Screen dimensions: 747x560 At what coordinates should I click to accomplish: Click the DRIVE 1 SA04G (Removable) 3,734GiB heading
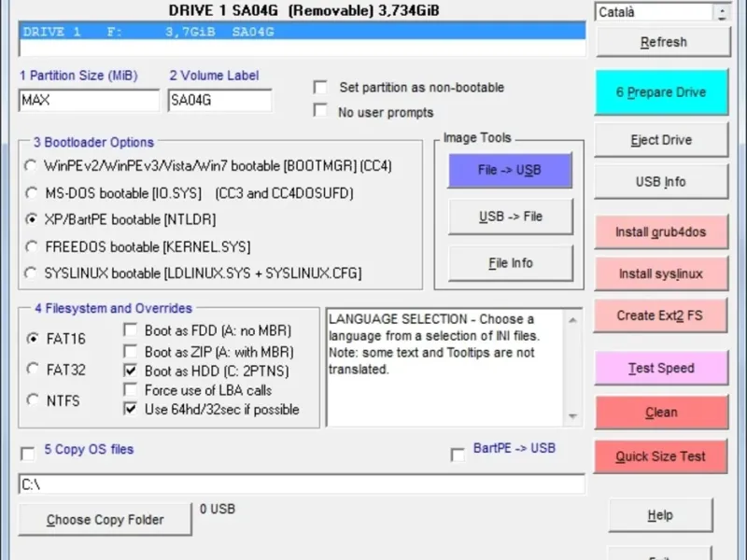pos(304,10)
